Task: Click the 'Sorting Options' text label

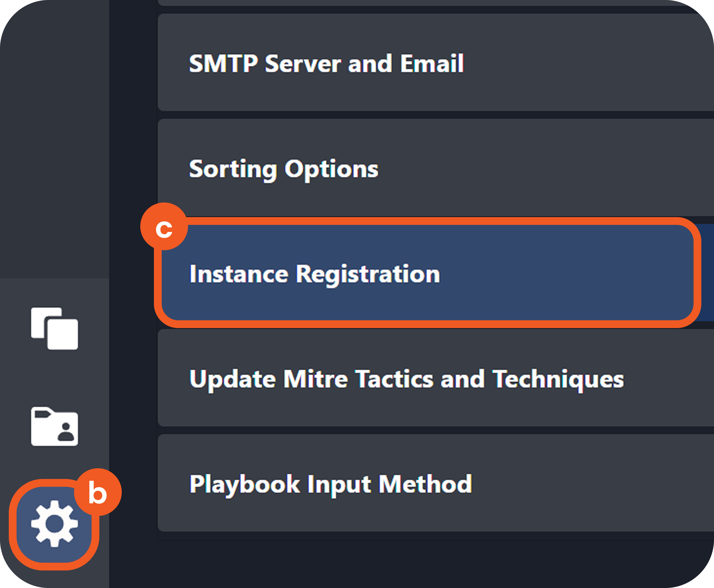Action: coord(283,169)
